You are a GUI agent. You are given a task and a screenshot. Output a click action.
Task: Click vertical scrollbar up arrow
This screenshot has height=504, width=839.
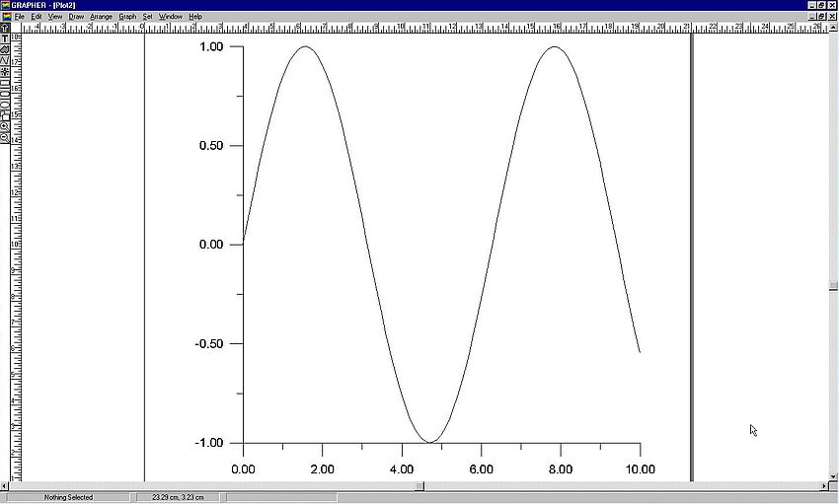[834, 27]
